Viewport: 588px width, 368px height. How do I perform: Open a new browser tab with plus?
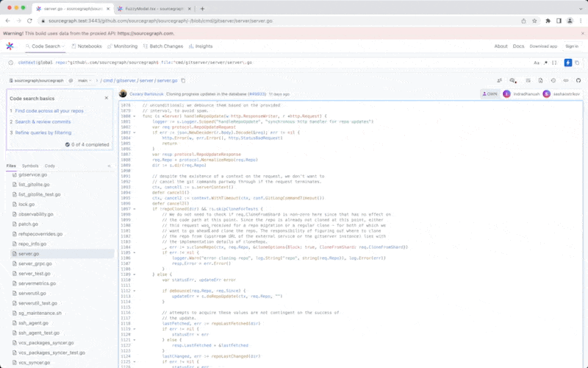pyautogui.click(x=202, y=9)
